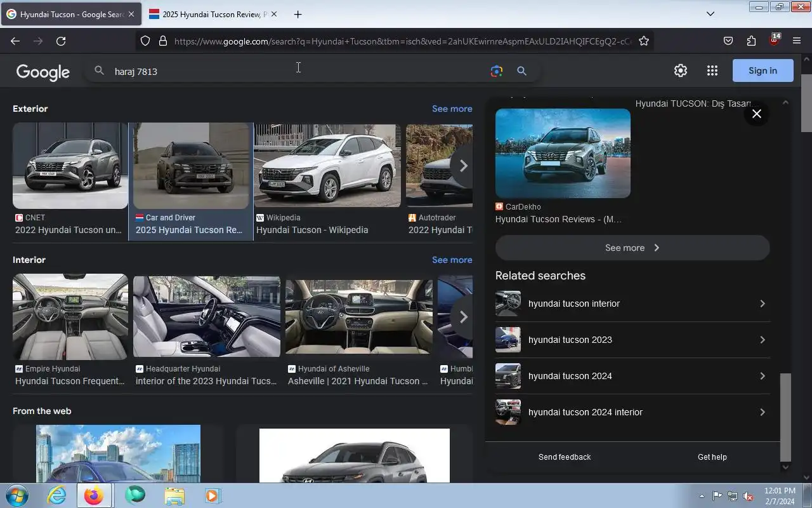Reload the page with the refresh icon

(61, 41)
